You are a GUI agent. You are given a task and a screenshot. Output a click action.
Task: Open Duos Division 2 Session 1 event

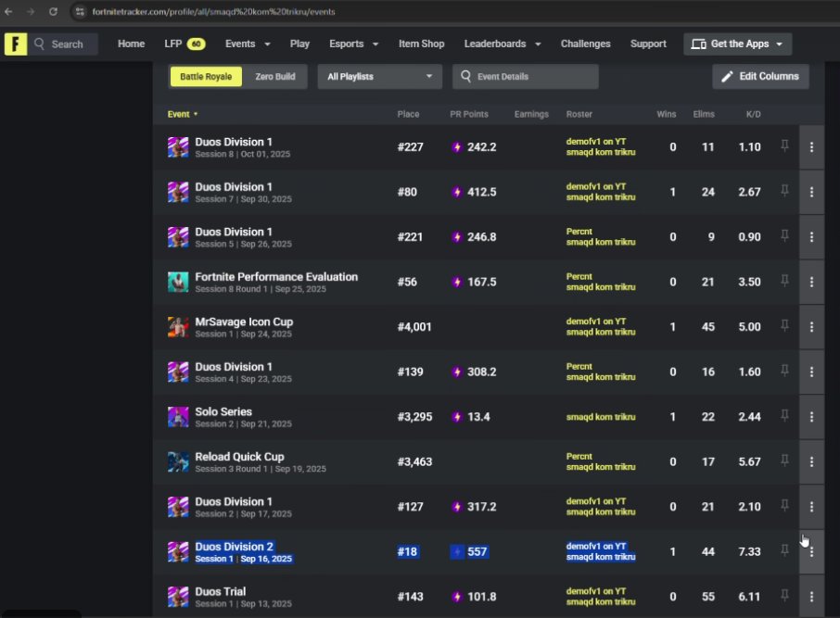(235, 547)
